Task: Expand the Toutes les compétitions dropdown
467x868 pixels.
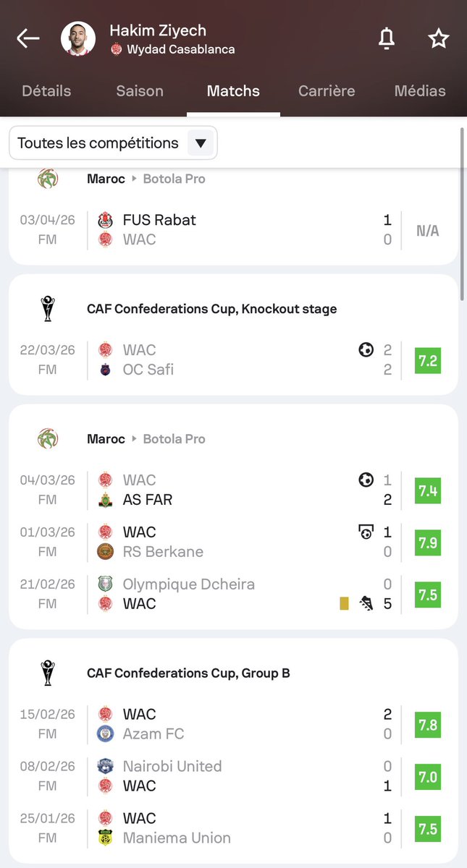Action: point(113,143)
